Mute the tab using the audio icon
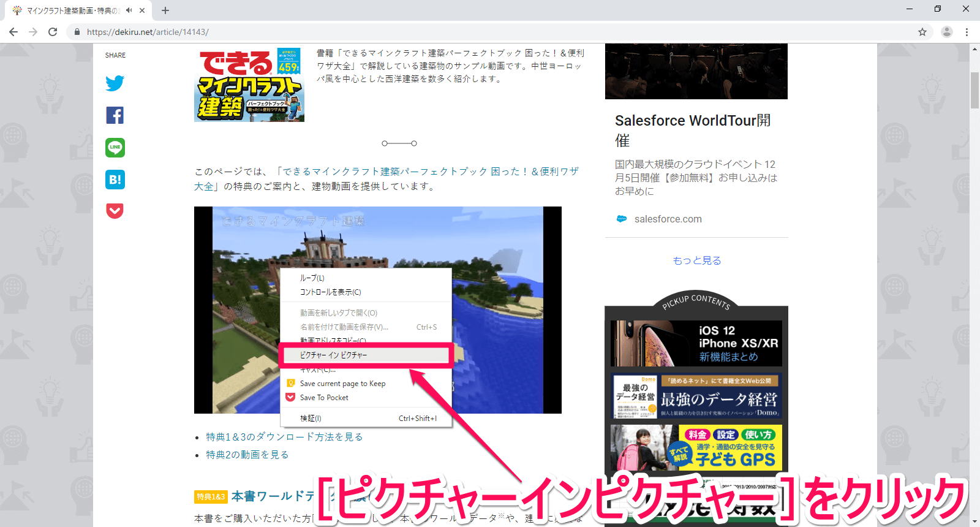 click(x=129, y=10)
